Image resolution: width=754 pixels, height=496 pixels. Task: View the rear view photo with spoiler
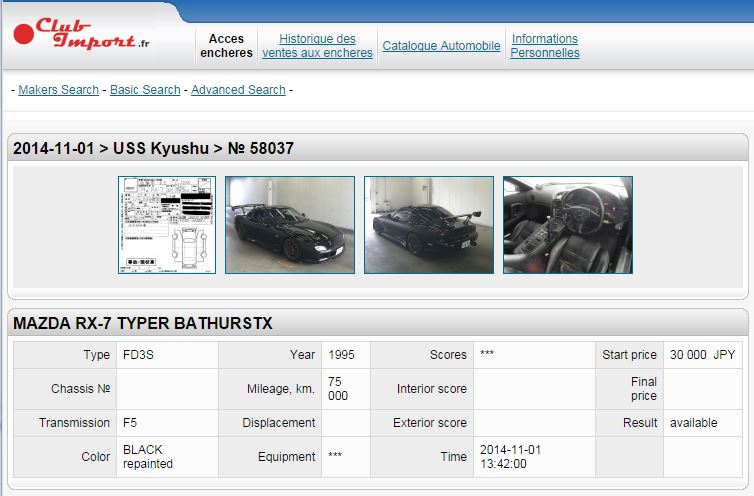pos(429,225)
